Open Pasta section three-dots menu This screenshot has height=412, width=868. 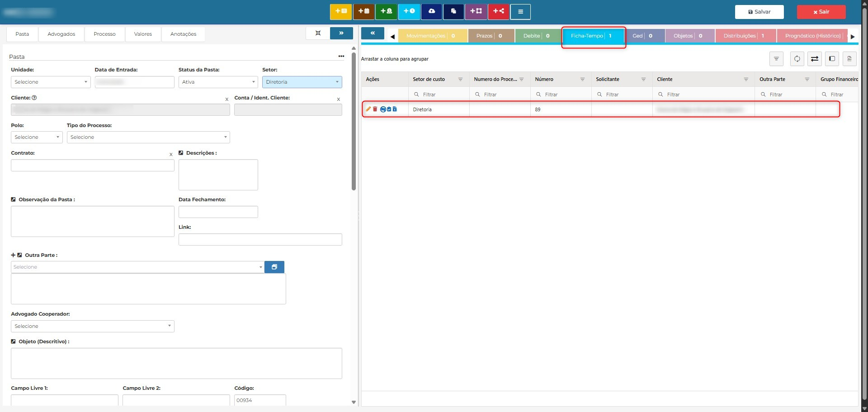tap(341, 57)
